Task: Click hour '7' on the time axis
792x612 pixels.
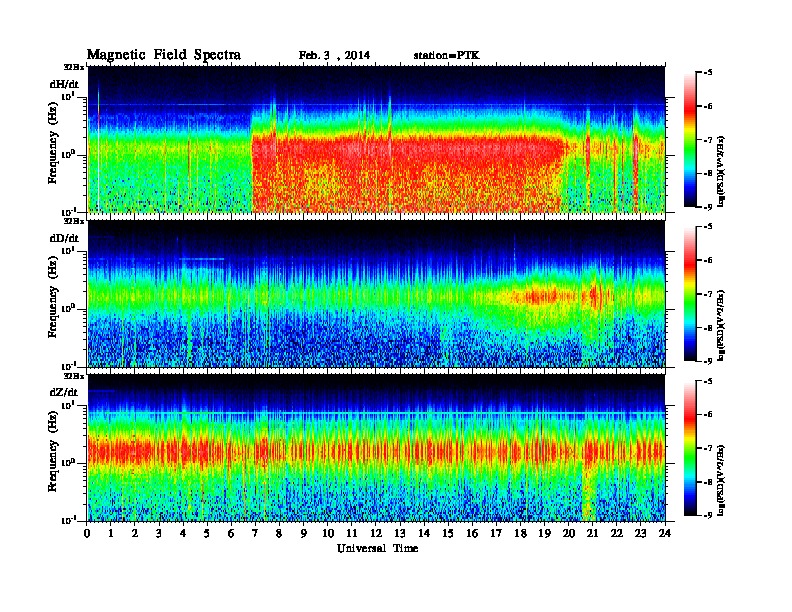Action: click(255, 533)
